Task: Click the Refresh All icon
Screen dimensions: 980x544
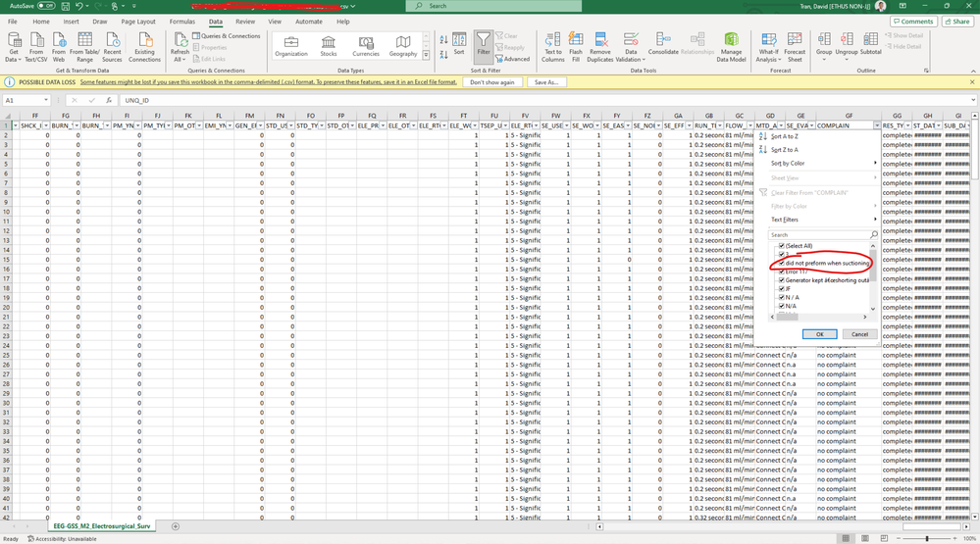Action: [x=180, y=41]
